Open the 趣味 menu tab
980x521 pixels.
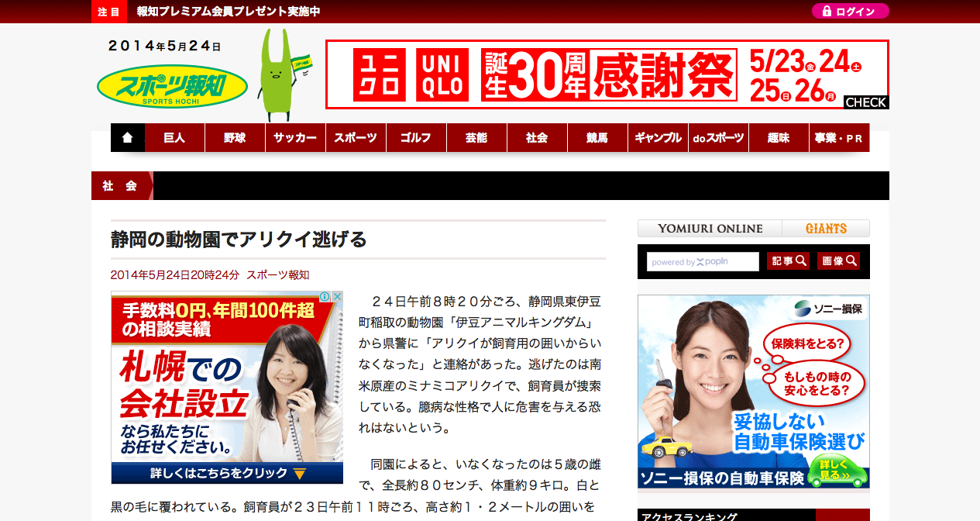tap(779, 138)
